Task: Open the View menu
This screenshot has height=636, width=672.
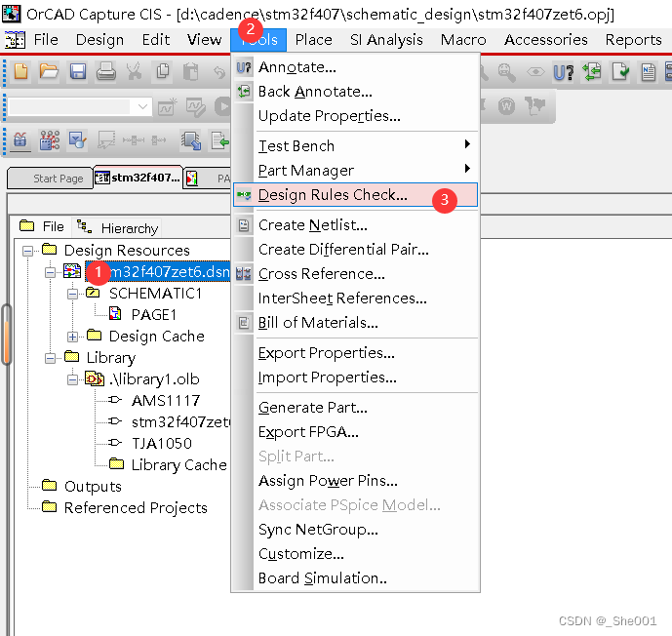Action: click(204, 40)
